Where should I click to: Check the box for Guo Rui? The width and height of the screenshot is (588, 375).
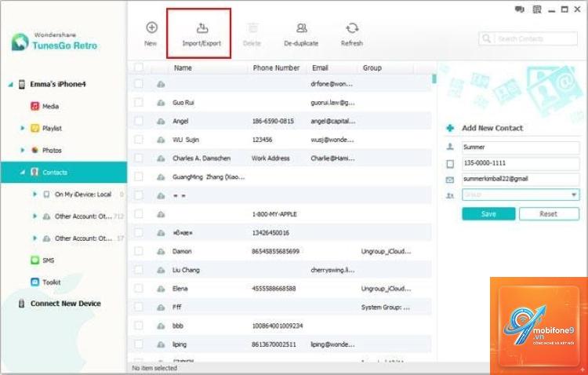tap(139, 102)
